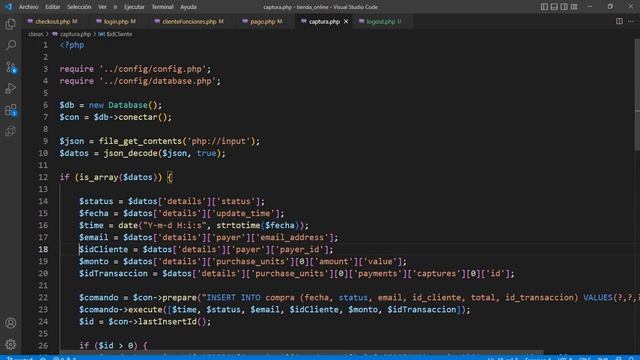The height and width of the screenshot is (360, 640).
Task: Click the 'update_time' key on line 15
Action: (243, 213)
